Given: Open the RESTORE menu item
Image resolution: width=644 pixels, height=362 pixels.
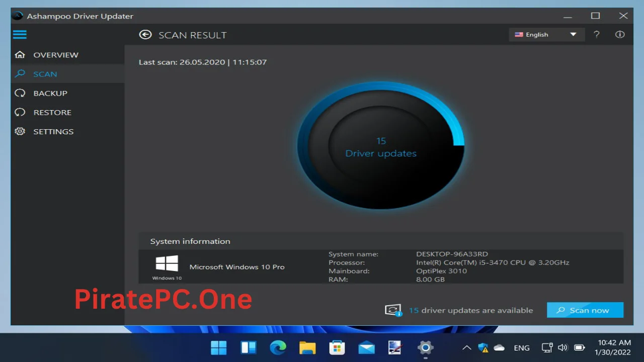Looking at the screenshot, I should pyautogui.click(x=67, y=112).
